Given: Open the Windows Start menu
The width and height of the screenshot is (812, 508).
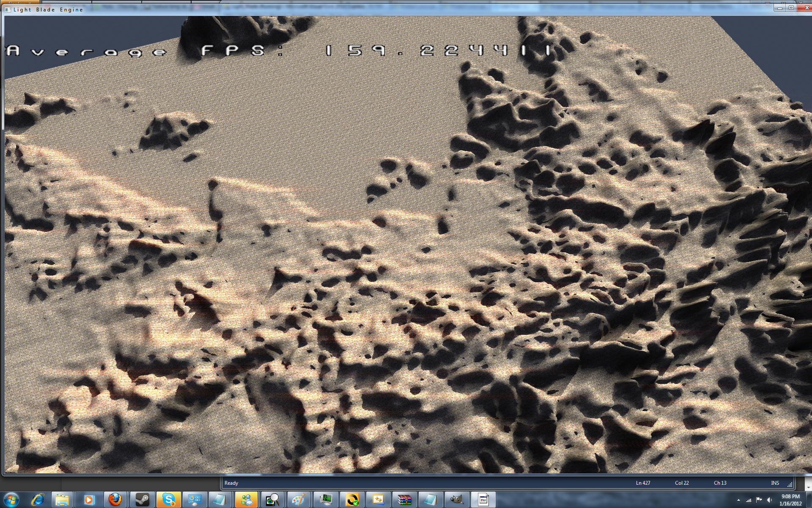Looking at the screenshot, I should pyautogui.click(x=11, y=500).
